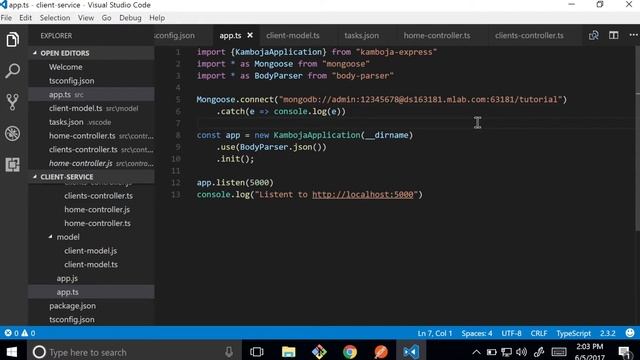Click the battery icon in system tray
Image resolution: width=640 pixels, height=360 pixels.
click(491, 352)
